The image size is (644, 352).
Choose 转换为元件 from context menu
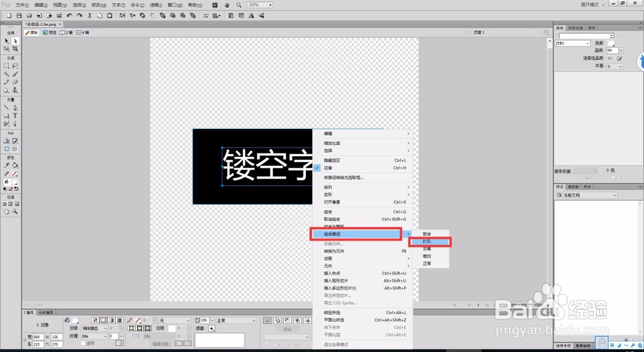[361, 251]
